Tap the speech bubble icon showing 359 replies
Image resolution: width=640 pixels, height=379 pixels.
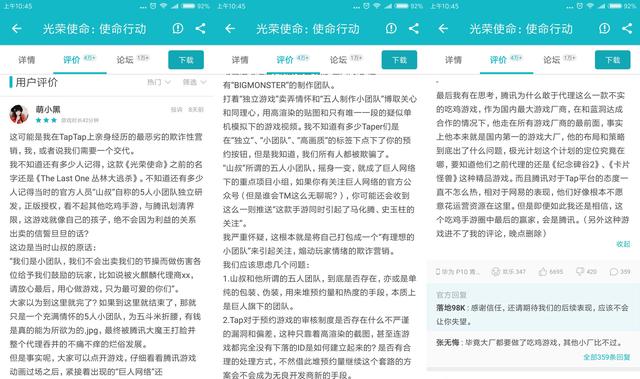coord(613,271)
